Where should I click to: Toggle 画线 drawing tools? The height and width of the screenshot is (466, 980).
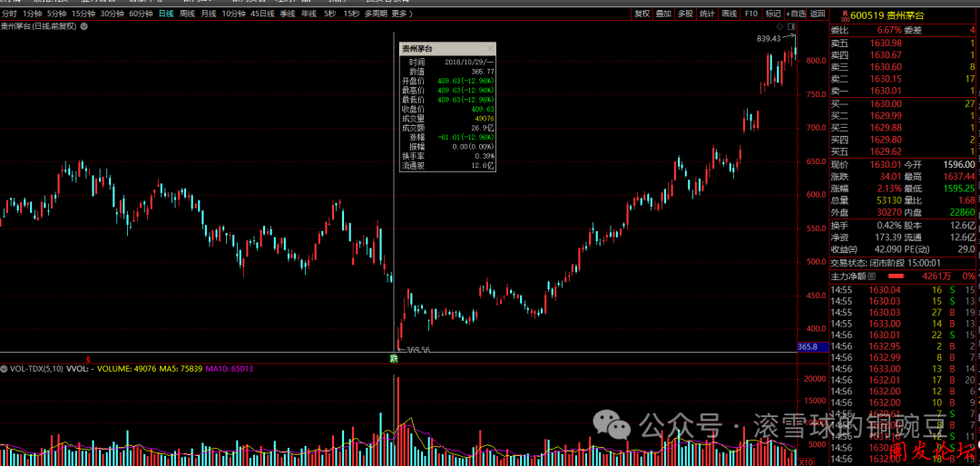pos(729,14)
